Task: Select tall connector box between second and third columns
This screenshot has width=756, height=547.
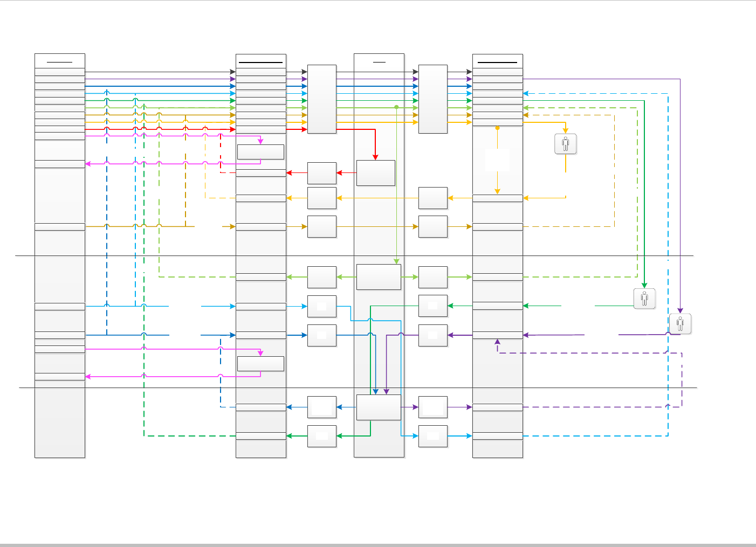Action: point(322,99)
